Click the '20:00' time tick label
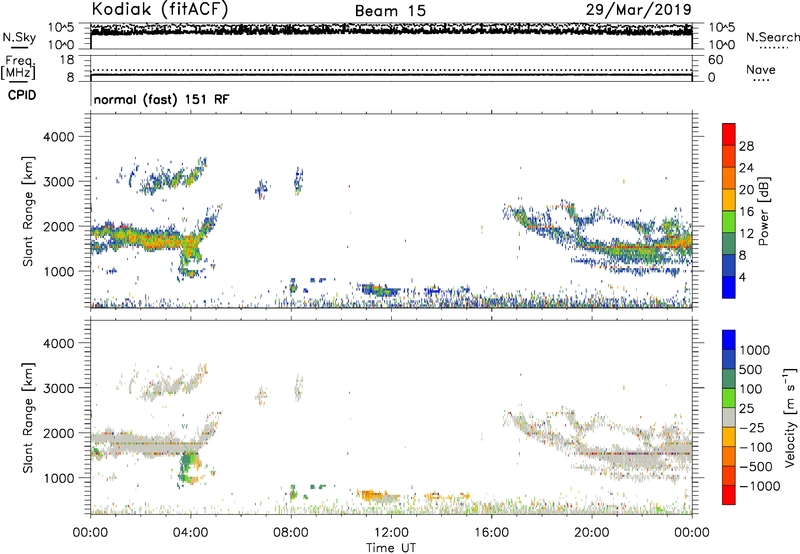Screen dimensions: 800x554 (x=591, y=533)
